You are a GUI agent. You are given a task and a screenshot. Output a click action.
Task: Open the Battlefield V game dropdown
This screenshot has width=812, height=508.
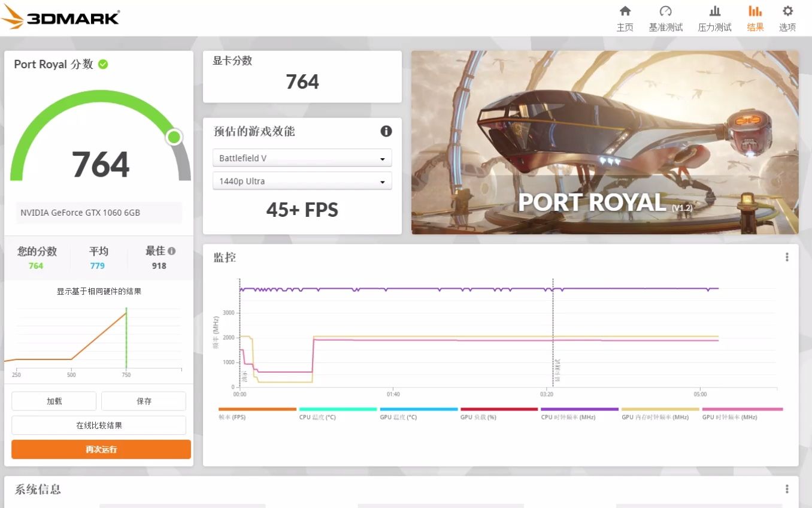[x=302, y=158]
